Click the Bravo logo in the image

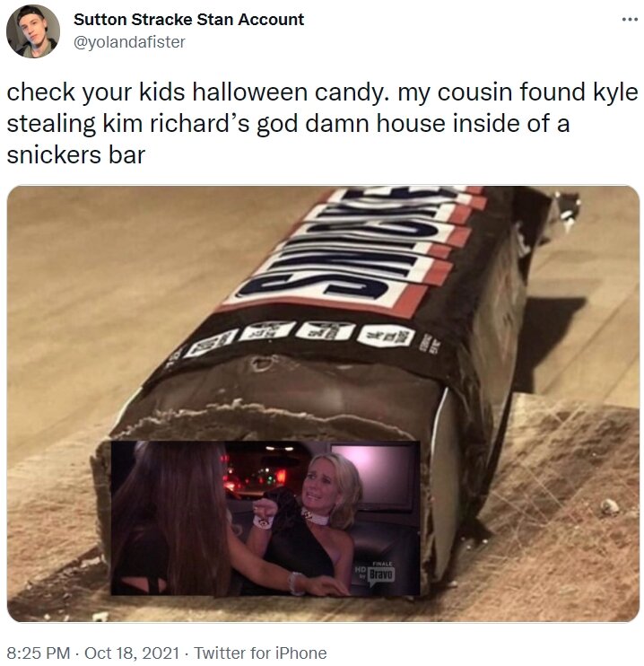tap(381, 574)
